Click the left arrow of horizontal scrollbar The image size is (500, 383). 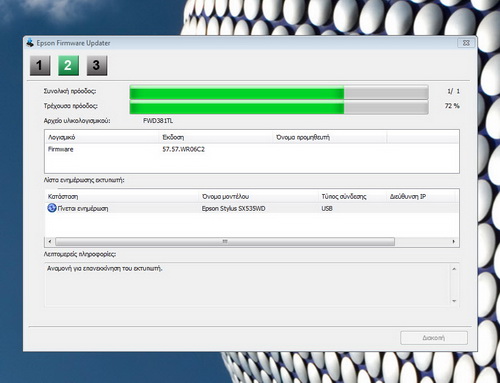[x=50, y=241]
